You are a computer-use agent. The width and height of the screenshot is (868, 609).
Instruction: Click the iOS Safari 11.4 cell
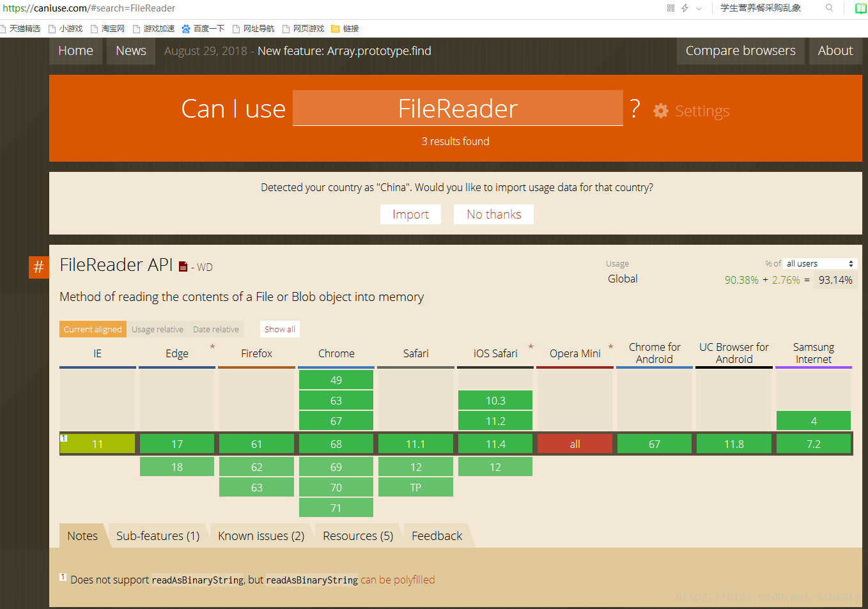click(x=495, y=443)
